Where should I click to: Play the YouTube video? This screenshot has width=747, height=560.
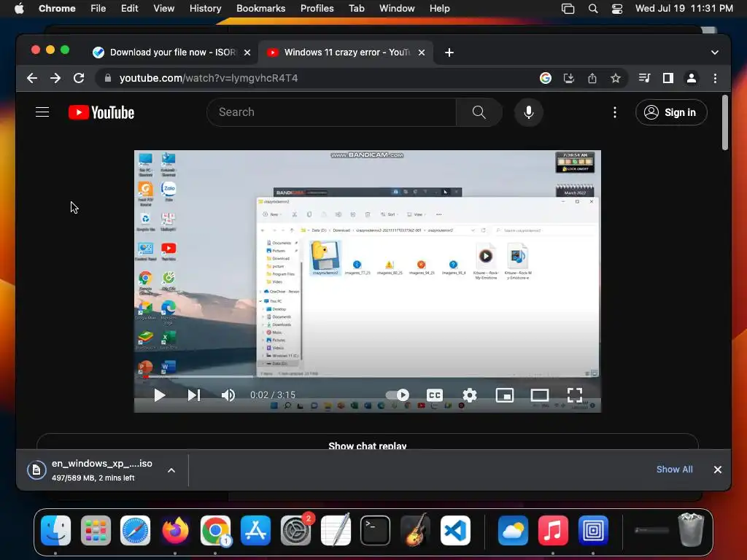click(159, 395)
